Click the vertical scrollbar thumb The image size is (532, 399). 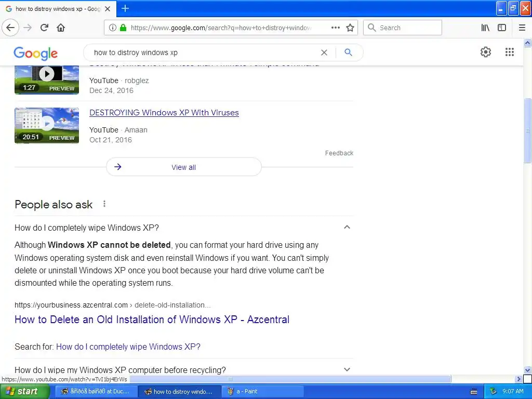pos(527,130)
